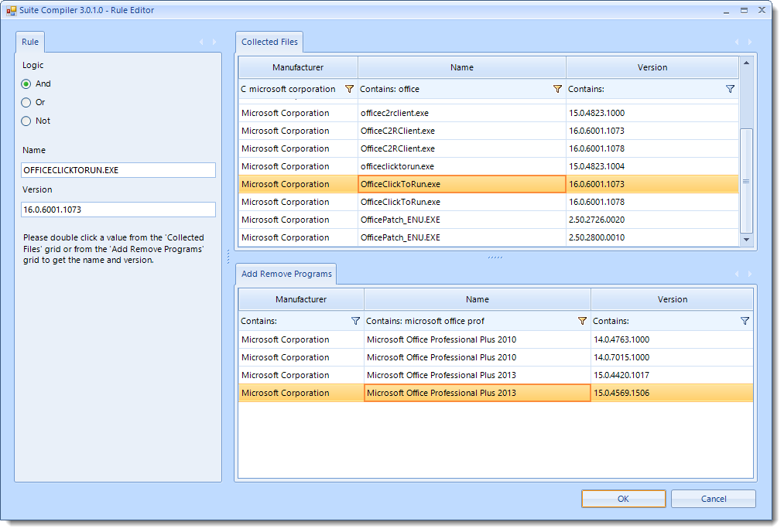The width and height of the screenshot is (784, 532).
Task: Select version cell 2.50.2726.0020
Action: (x=652, y=220)
